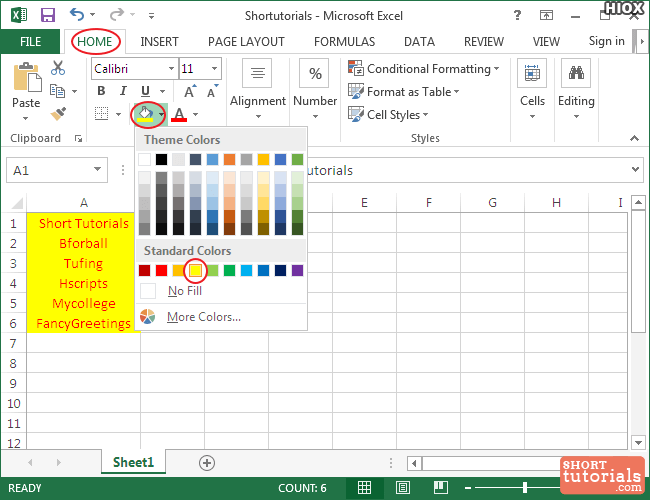
Task: Expand the Font Color dropdown arrow
Action: pyautogui.click(x=196, y=114)
